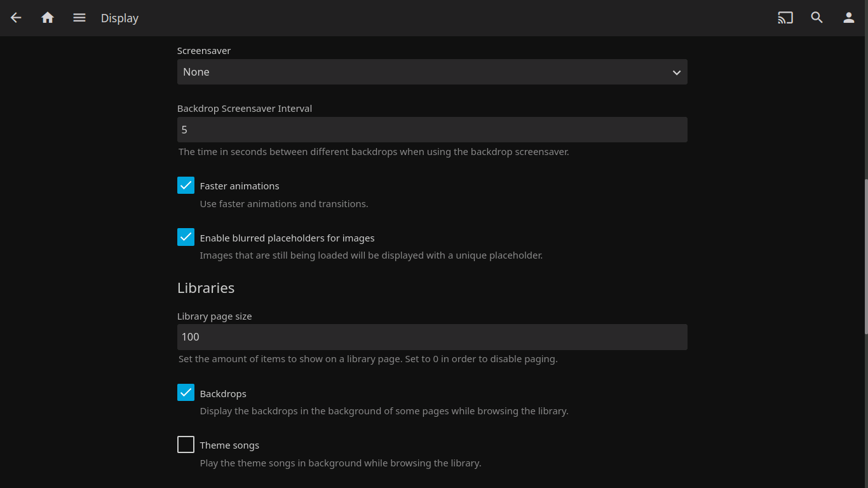Open the hamburger navigation menu

pyautogui.click(x=79, y=18)
